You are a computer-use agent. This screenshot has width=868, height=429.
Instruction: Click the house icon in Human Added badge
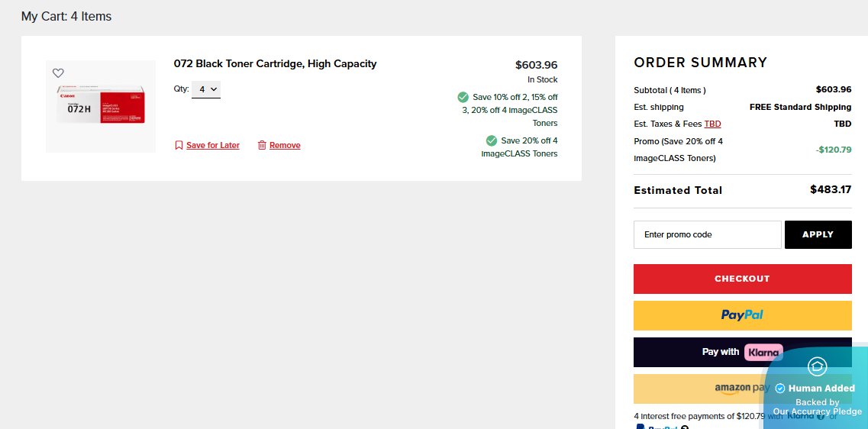tap(817, 366)
